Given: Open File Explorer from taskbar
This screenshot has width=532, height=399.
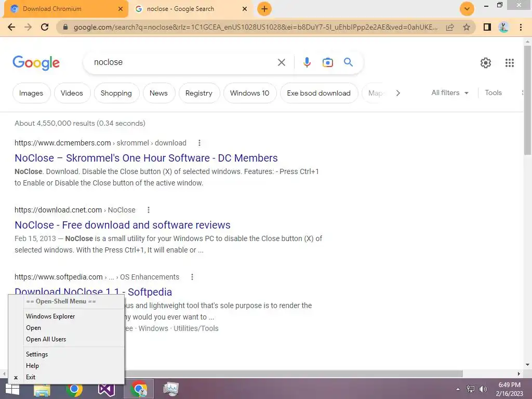Looking at the screenshot, I should click(42, 389).
